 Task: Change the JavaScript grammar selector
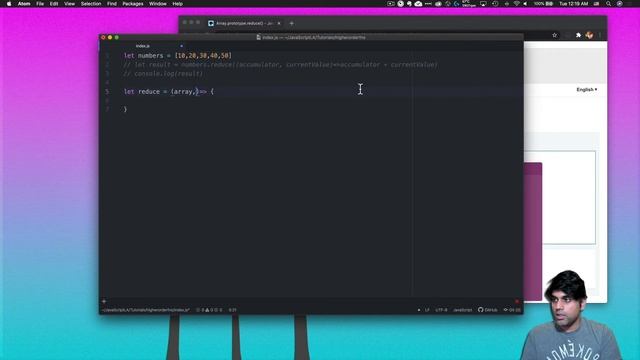[462, 310]
